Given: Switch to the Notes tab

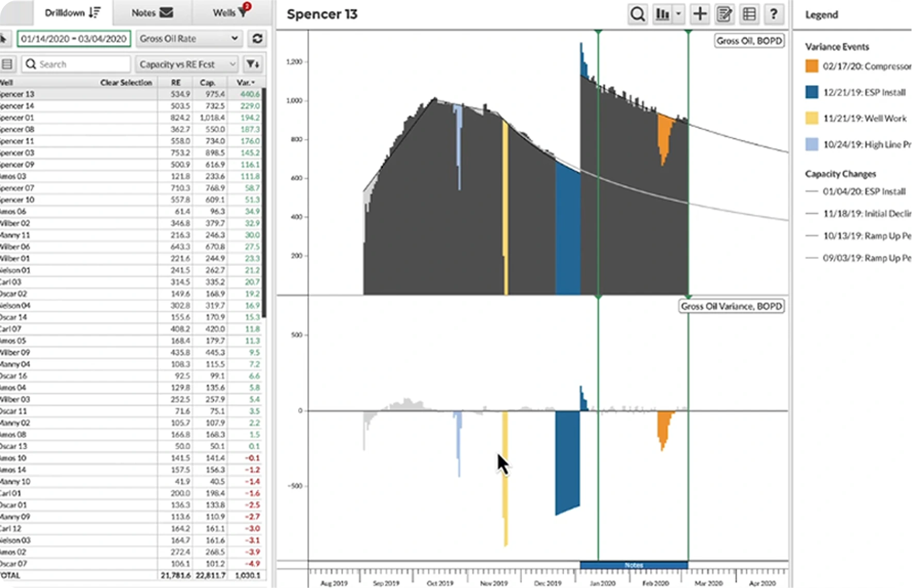Looking at the screenshot, I should coord(152,13).
